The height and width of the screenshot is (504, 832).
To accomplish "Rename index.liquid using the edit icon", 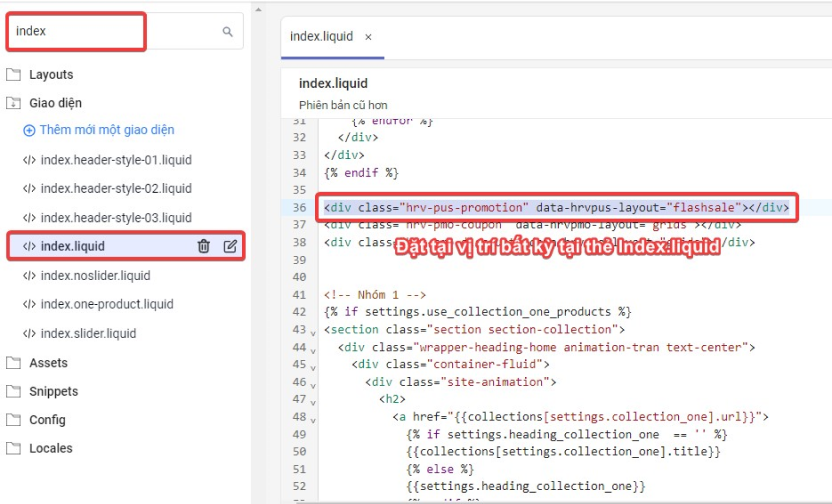I will click(230, 246).
